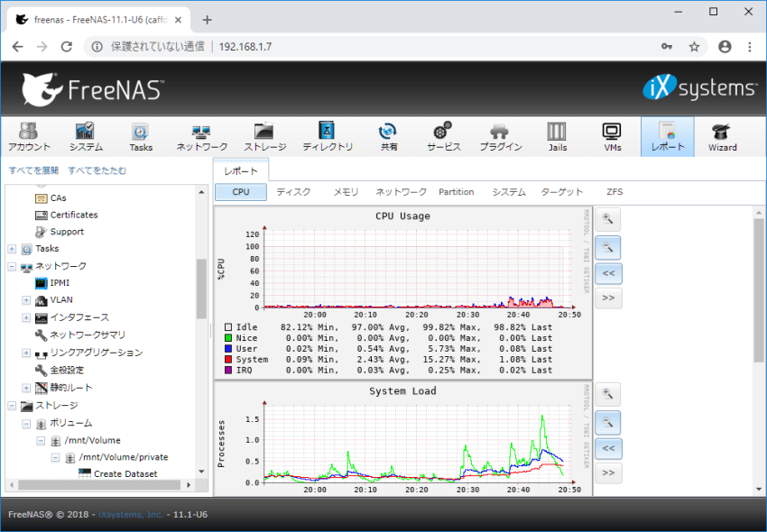Image resolution: width=767 pixels, height=532 pixels.
Task: Select Create Dataset in the tree
Action: click(125, 474)
